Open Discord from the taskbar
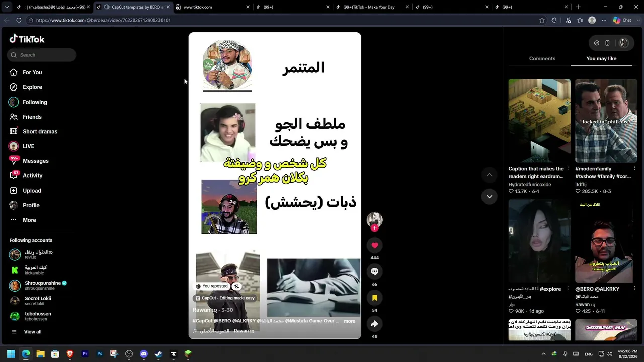Viewport: 644px width, 362px height. pyautogui.click(x=144, y=354)
